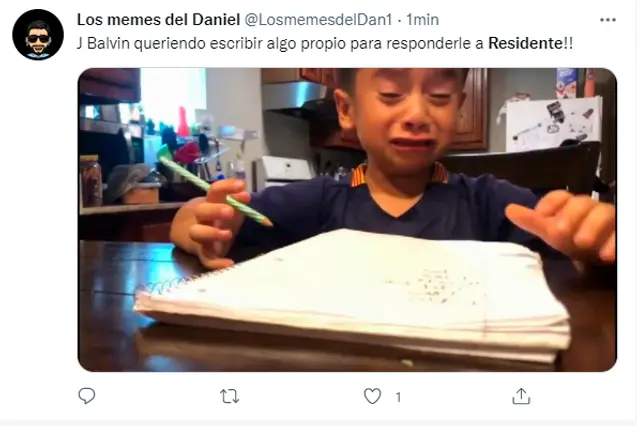Screen dimensions: 640x426
Task: Open the crying child meme image
Action: tap(347, 220)
